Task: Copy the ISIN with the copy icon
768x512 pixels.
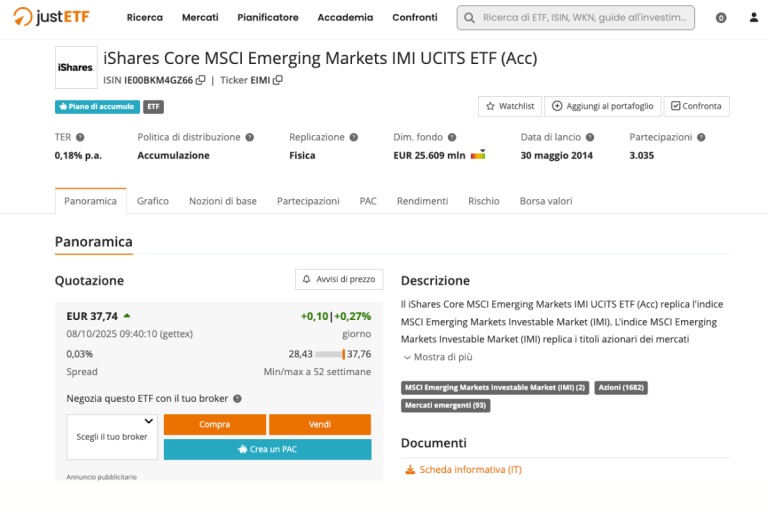Action: [201, 80]
